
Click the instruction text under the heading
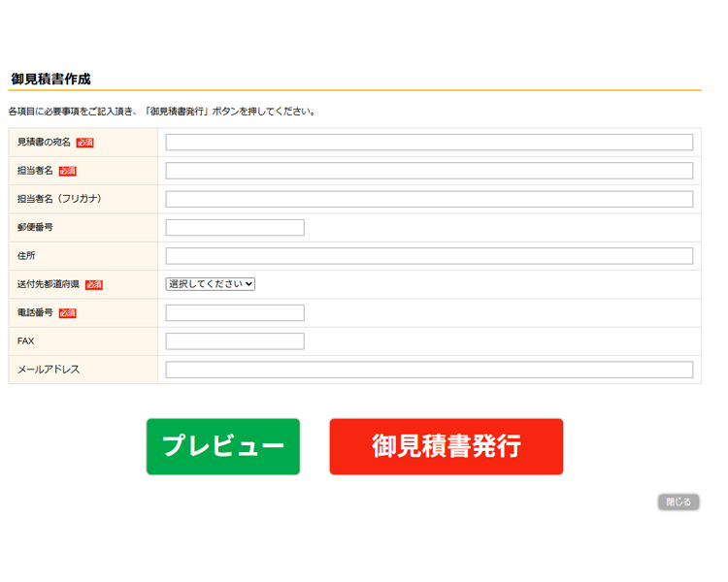[162, 112]
